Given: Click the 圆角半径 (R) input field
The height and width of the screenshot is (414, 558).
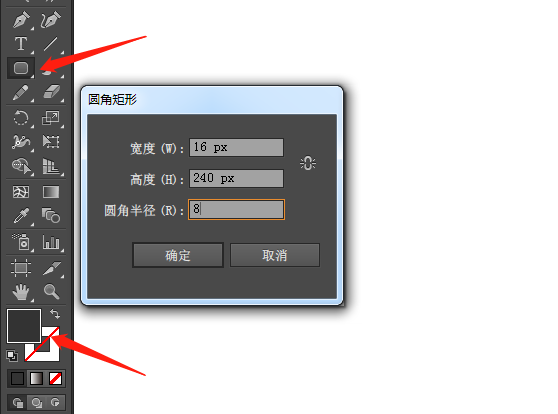Looking at the screenshot, I should tap(236, 209).
